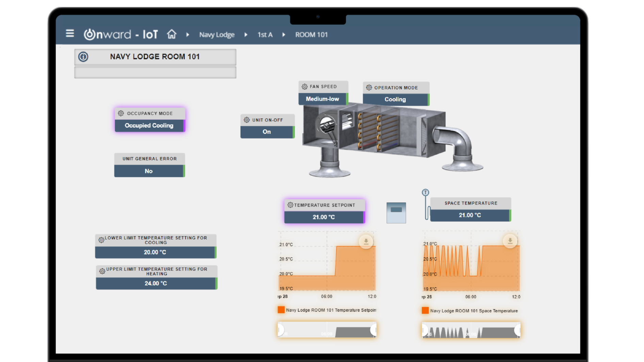Screen dimensions: 644x362
Task: Download the Space Temperature chart data
Action: point(510,241)
